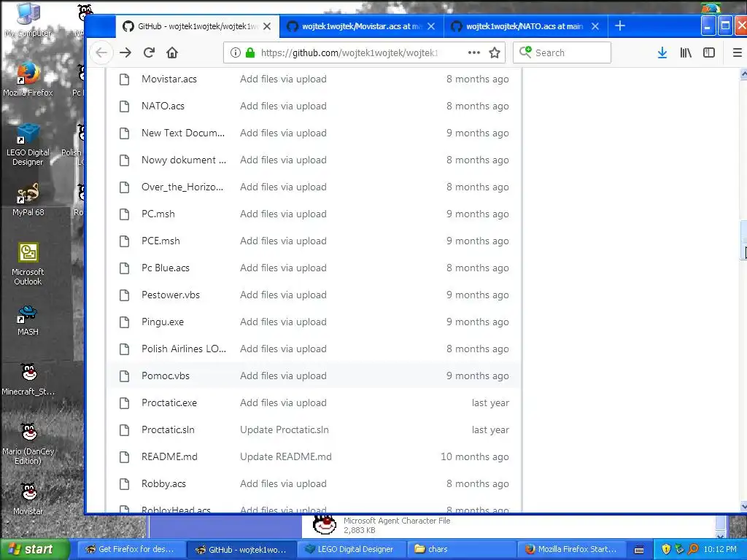Open the Pingu.exe file link
747x560 pixels.
point(163,322)
